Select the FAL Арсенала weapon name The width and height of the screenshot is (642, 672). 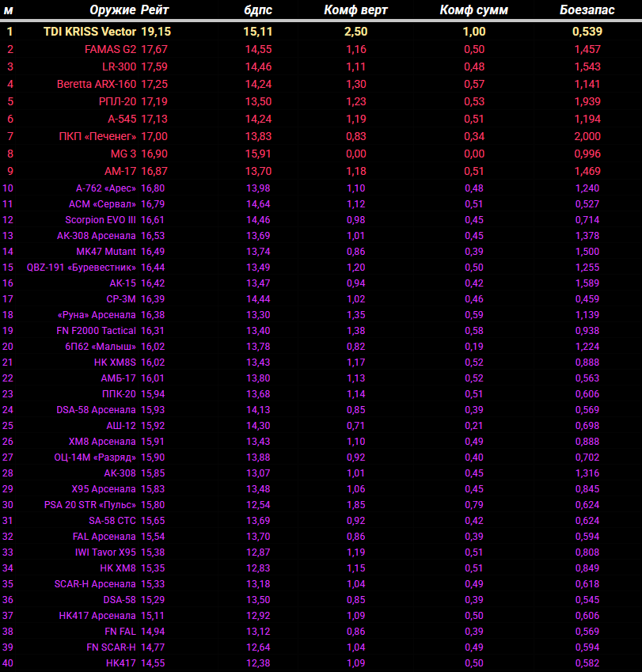104,537
